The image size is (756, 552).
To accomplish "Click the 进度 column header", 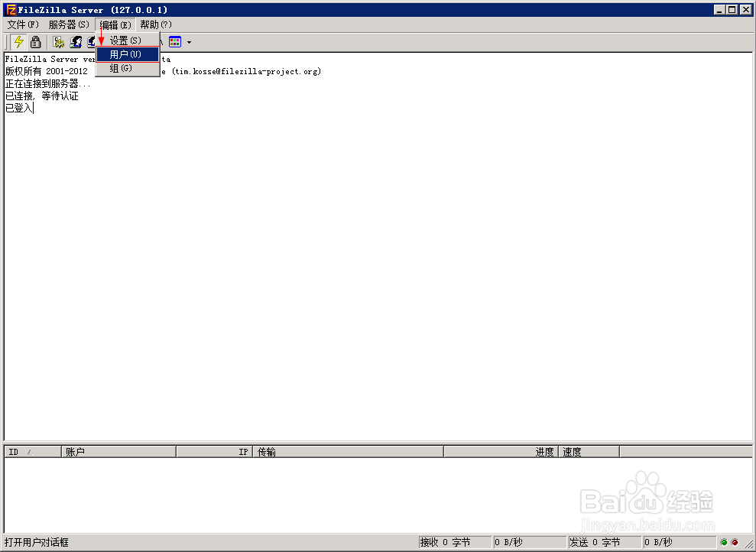I will tap(501, 452).
